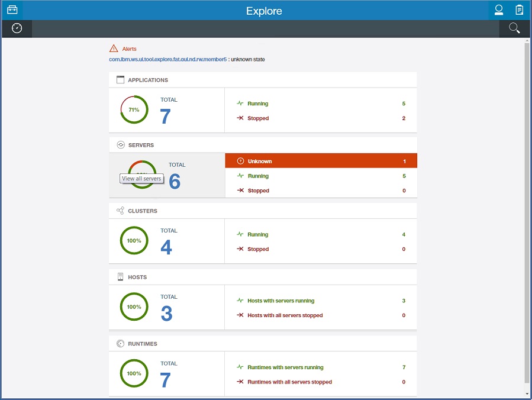Click the Clusters share icon
The width and height of the screenshot is (532, 400).
pyautogui.click(x=121, y=211)
